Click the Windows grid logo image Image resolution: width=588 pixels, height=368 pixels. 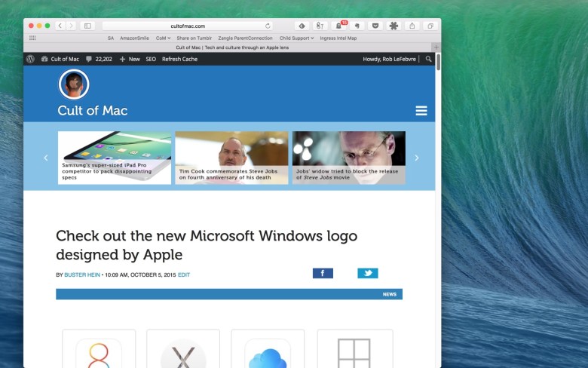[x=354, y=353]
